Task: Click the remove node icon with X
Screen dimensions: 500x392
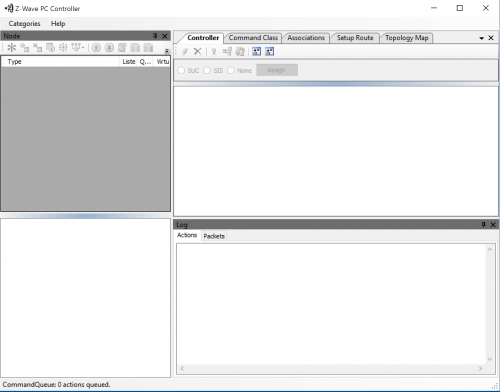Action: coord(37,48)
